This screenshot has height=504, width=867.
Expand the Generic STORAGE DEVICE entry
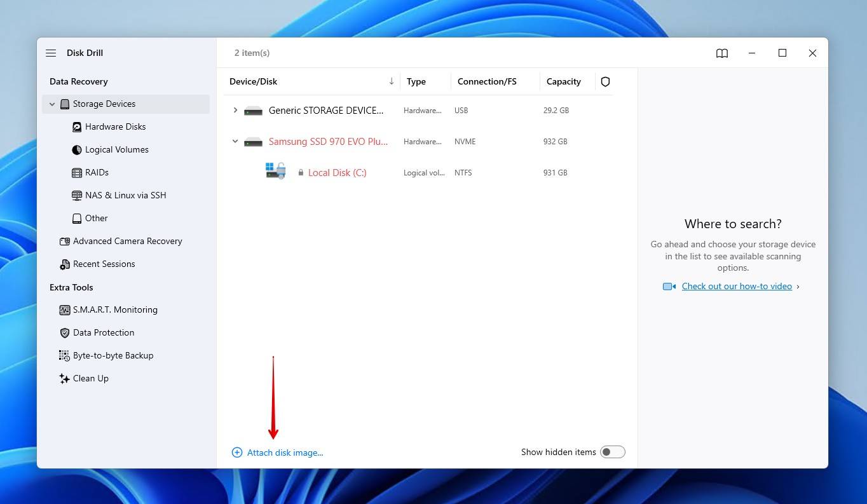[235, 110]
